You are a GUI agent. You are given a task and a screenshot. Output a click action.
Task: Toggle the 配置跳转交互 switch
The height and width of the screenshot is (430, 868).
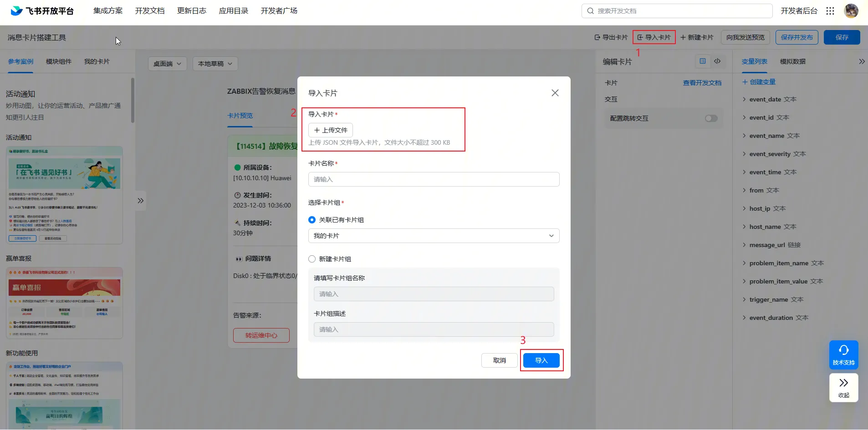point(711,118)
